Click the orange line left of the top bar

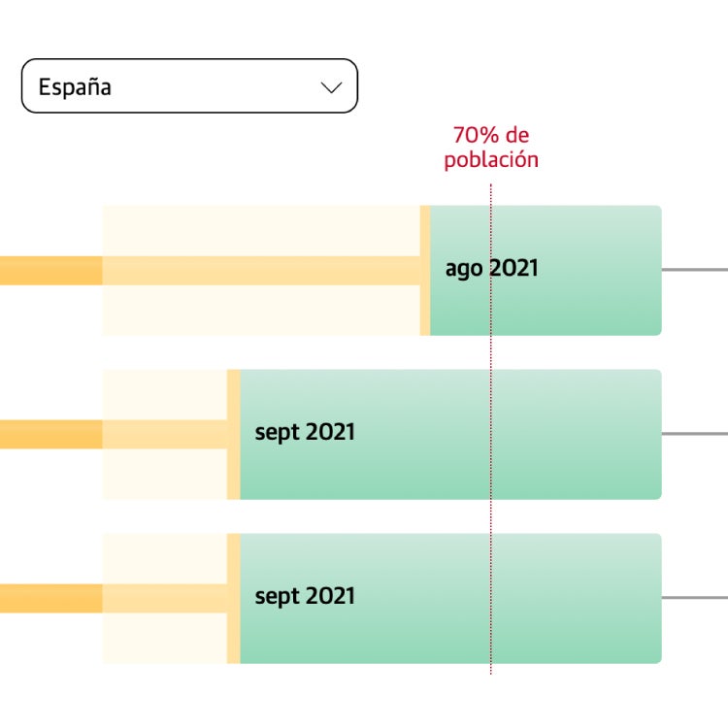point(50,271)
